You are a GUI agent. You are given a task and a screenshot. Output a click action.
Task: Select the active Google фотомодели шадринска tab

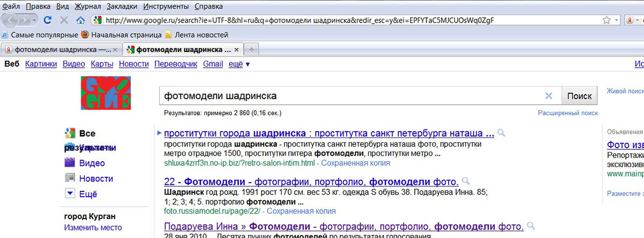(183, 49)
